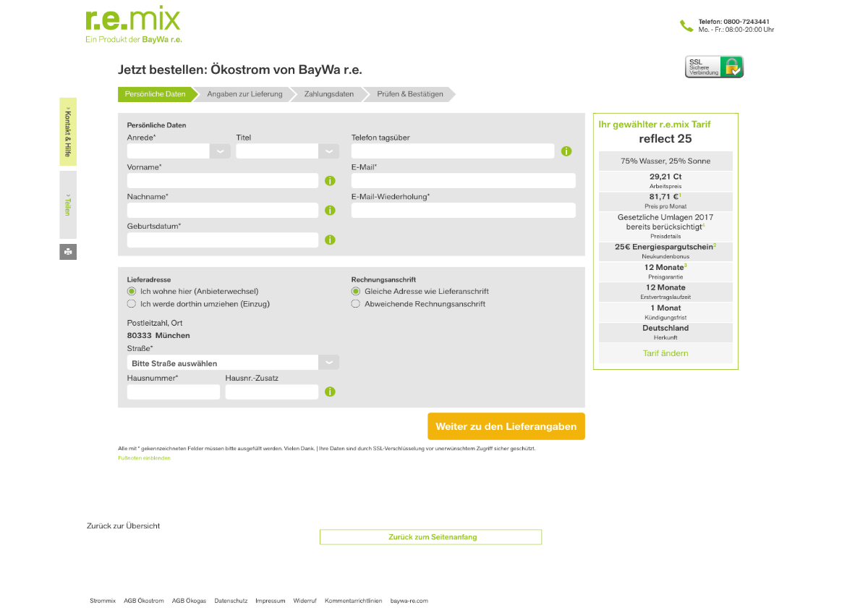Open the info tooltip next to Telefon tagsüber
This screenshot has width=868, height=608.
coord(566,151)
